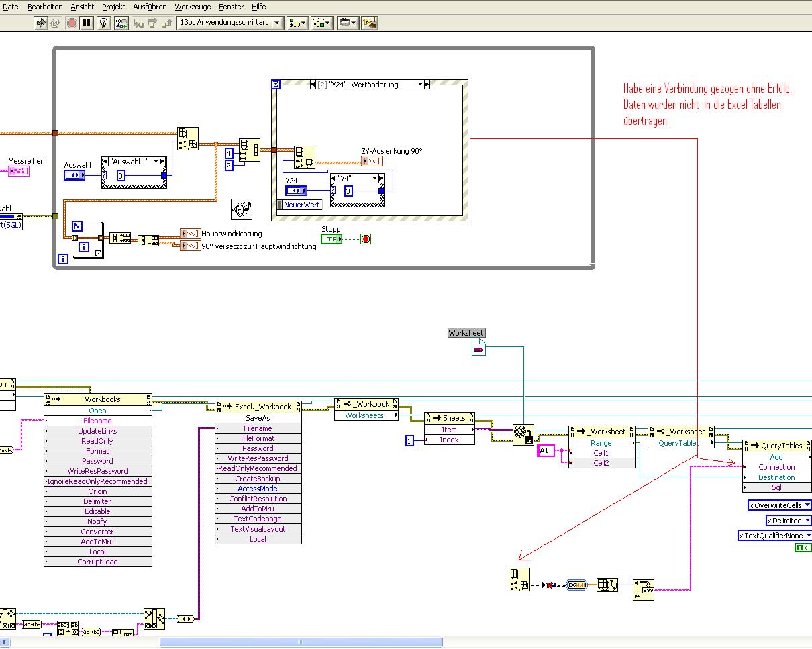Click the Stopp boolean terminal
812x649 pixels.
[x=331, y=239]
